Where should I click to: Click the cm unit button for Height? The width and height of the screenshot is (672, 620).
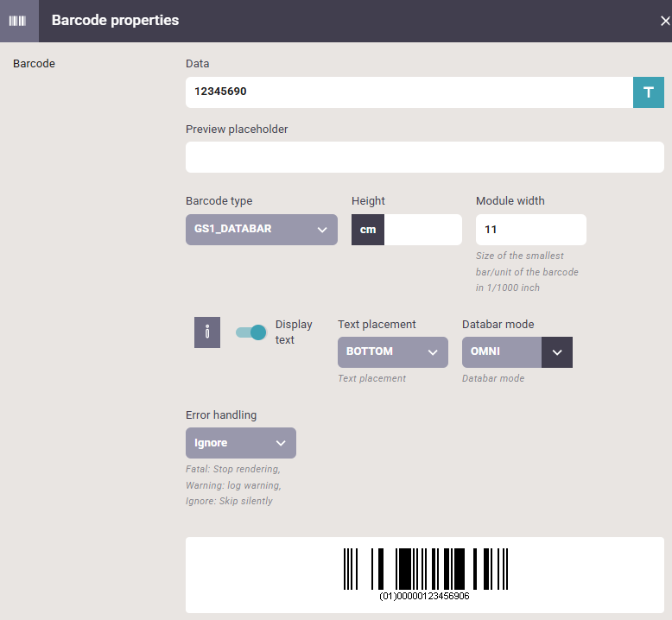[x=368, y=230]
